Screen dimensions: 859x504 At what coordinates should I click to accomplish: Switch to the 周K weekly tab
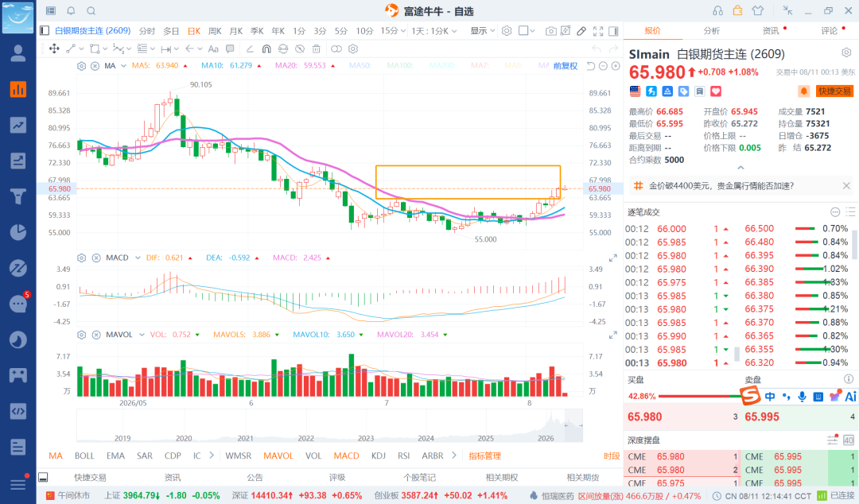(x=215, y=31)
